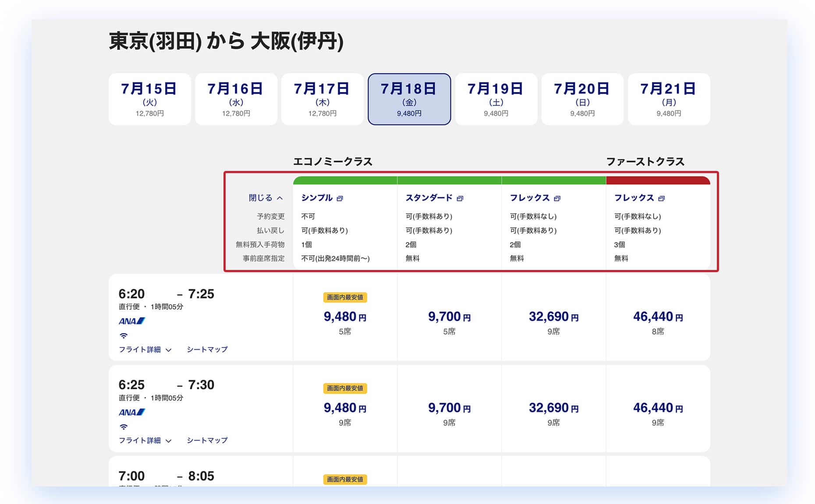Image resolution: width=815 pixels, height=504 pixels.
Task: Select the 9,700円 スタンダード fare on 6:25 flight
Action: point(449,408)
